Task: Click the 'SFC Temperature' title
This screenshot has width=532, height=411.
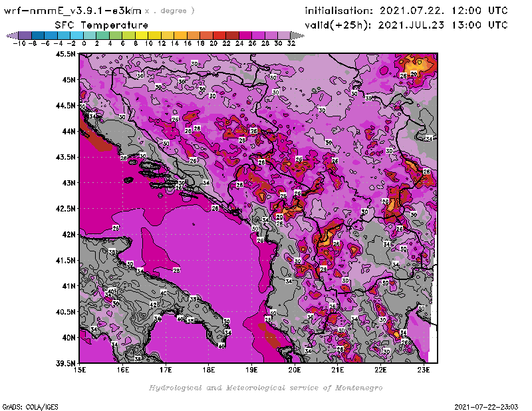Action: click(102, 25)
